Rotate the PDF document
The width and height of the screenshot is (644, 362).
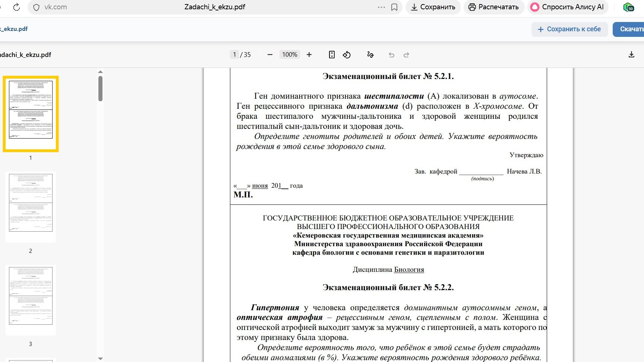(x=347, y=55)
